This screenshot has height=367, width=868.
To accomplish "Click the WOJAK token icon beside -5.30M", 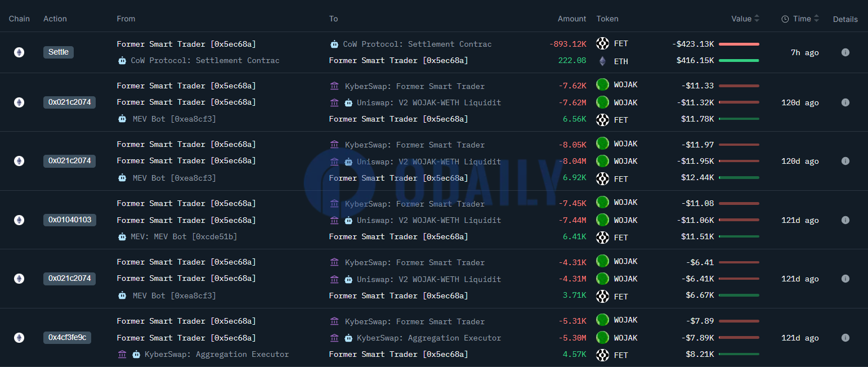I will pyautogui.click(x=603, y=338).
